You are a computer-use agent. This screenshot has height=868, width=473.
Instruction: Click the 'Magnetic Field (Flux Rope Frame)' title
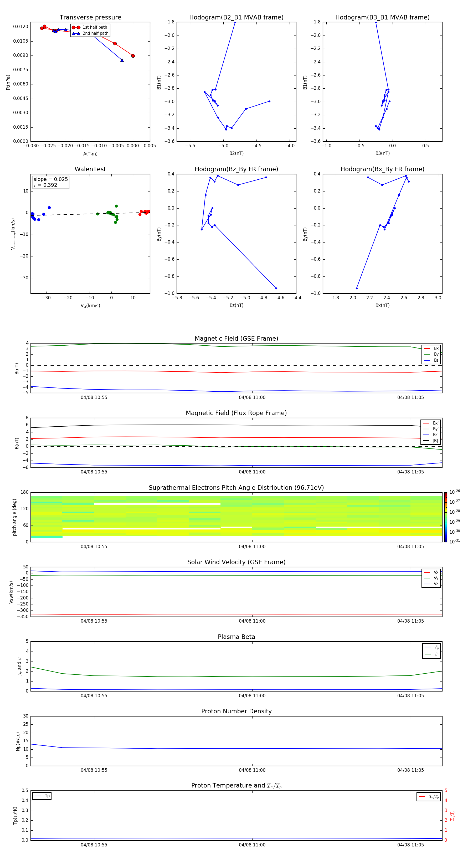click(x=236, y=413)
